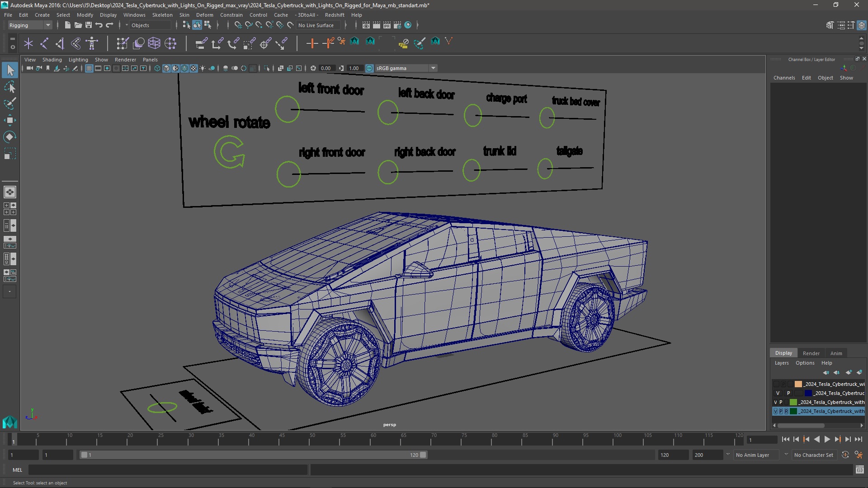Toggle use all lights in viewport

(203, 68)
